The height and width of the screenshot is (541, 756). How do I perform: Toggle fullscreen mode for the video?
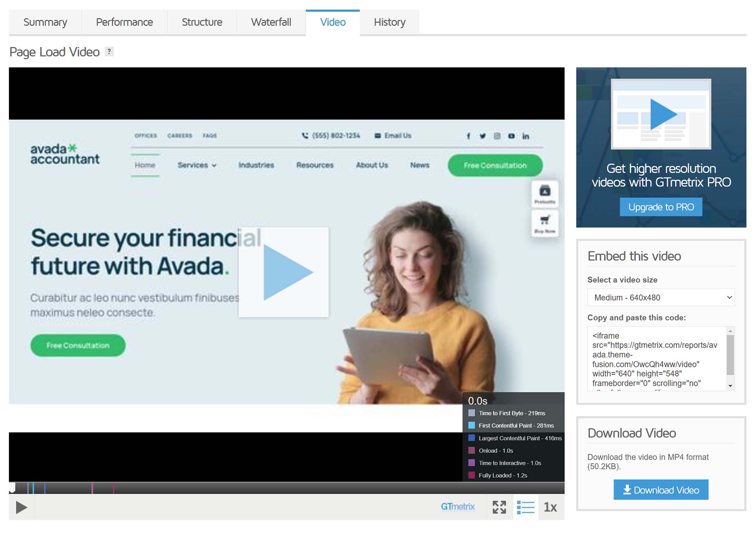click(x=499, y=507)
